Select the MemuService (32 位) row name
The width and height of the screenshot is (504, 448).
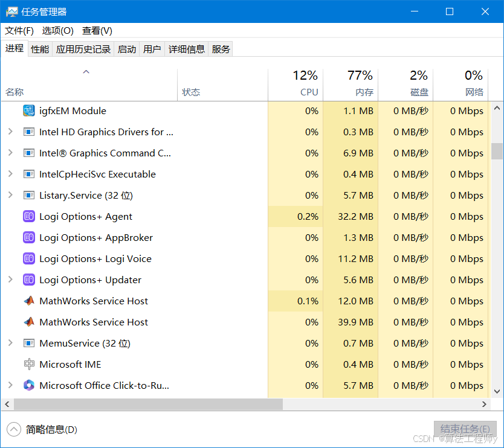(x=85, y=344)
